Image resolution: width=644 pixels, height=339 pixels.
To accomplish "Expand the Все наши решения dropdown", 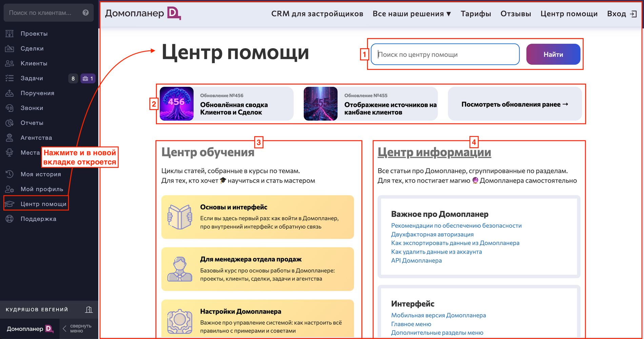I will pyautogui.click(x=412, y=14).
